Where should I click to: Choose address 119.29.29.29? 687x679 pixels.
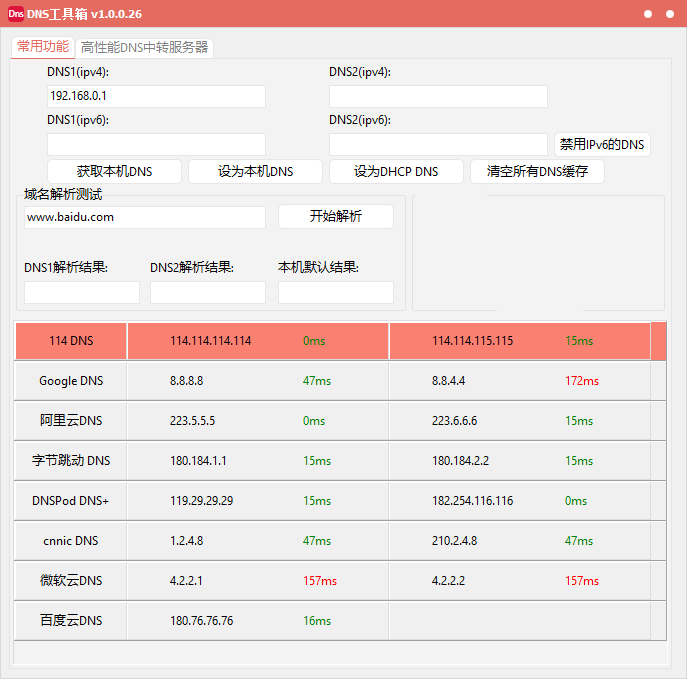click(x=202, y=501)
